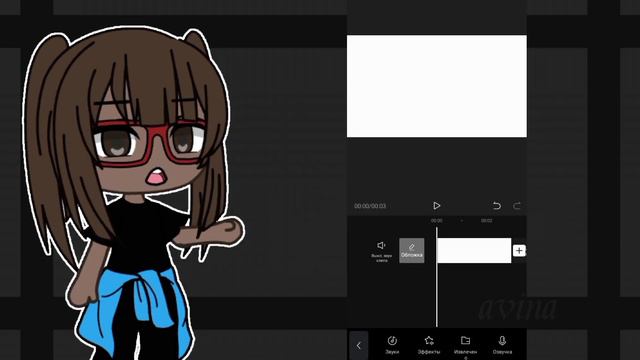Click the white video preview canvas
This screenshot has height=360, width=640.
[x=437, y=86]
